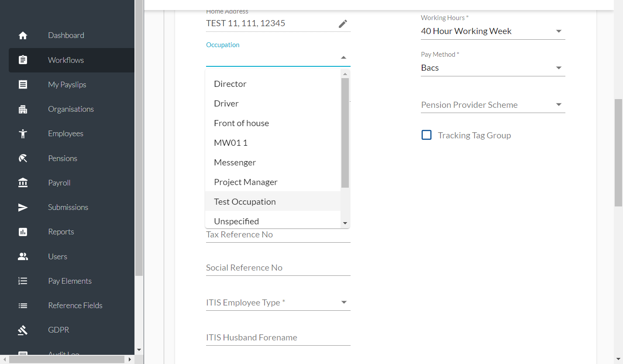The width and height of the screenshot is (623, 364).
Task: Tick the Tracking Tag Group checkbox
Action: 427,135
